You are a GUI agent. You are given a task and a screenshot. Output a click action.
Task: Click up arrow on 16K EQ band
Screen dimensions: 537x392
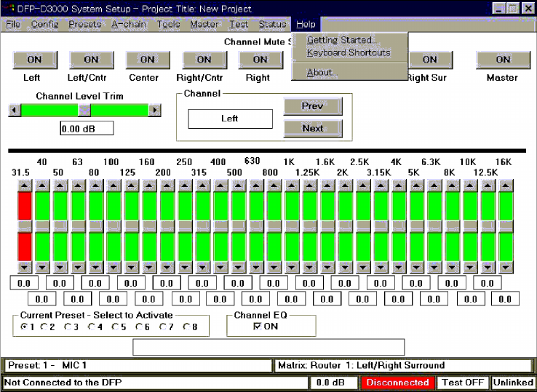click(x=506, y=186)
